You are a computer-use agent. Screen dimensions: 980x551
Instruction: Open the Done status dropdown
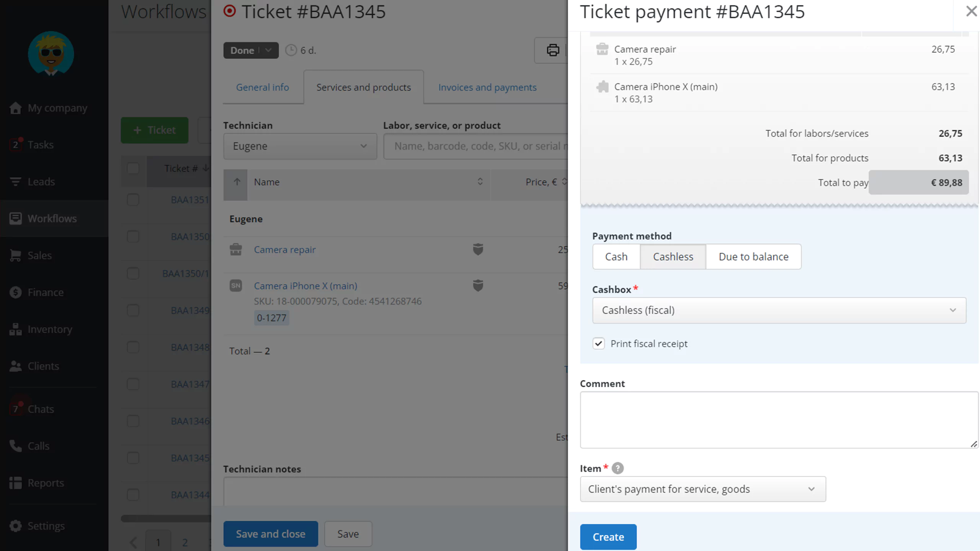[x=251, y=50]
